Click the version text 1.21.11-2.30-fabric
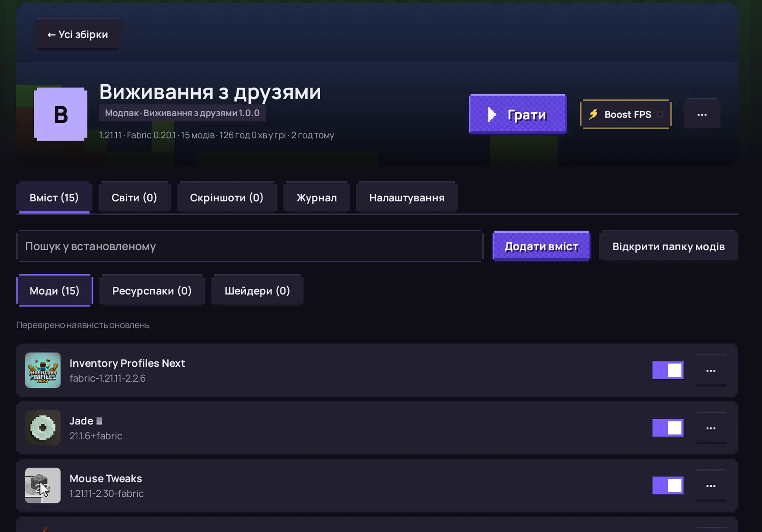Image resolution: width=762 pixels, height=532 pixels. [107, 493]
